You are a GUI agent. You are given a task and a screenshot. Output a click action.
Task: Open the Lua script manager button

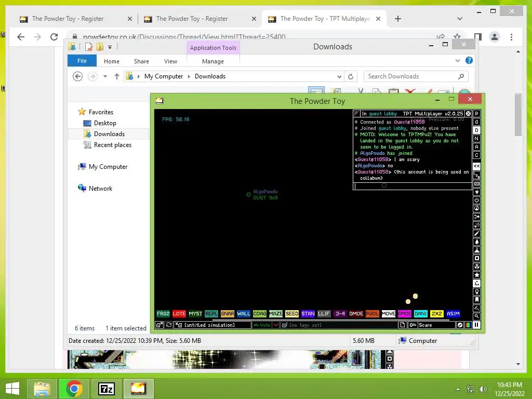pos(477,175)
